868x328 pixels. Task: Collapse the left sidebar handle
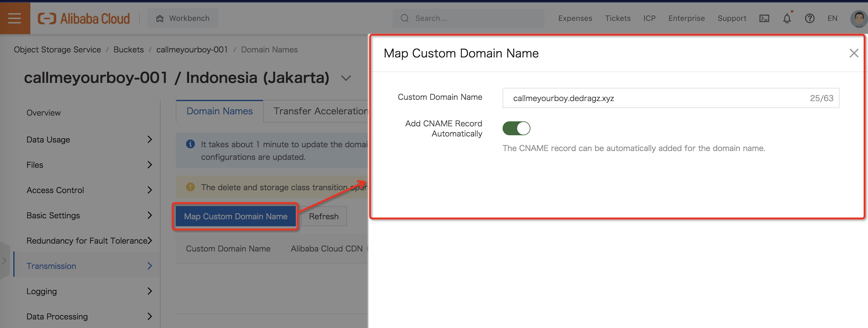coord(4,260)
